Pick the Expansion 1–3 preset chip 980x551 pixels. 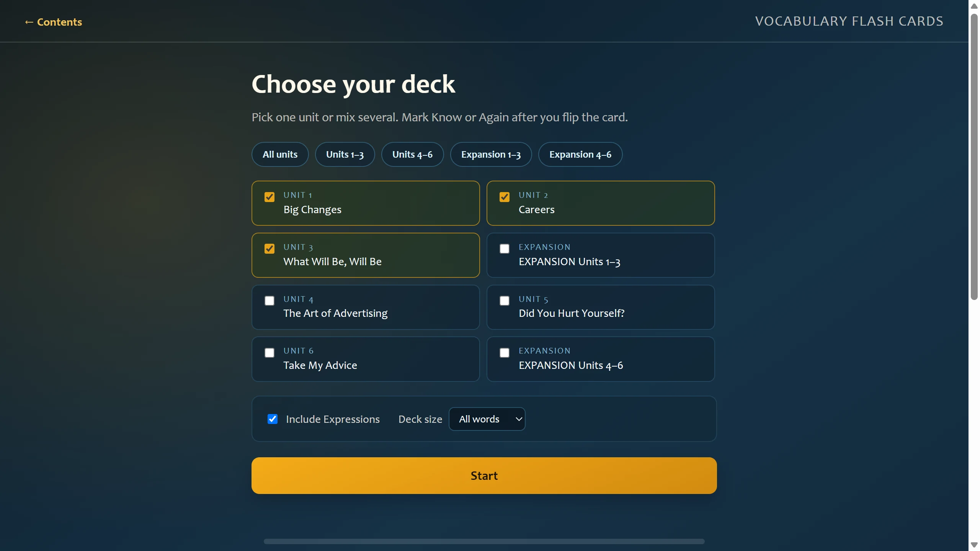491,155
